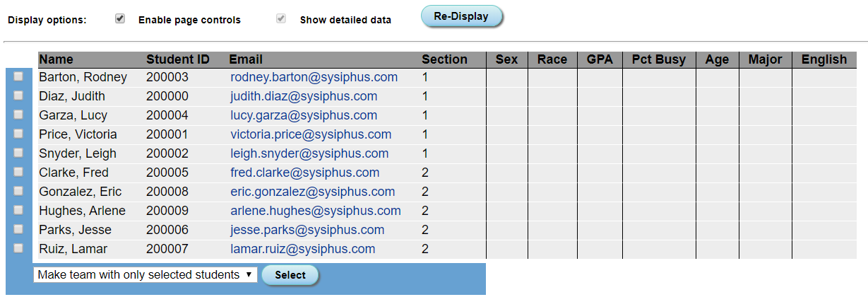Open the Make team with selected students dropdown
This screenshot has width=868, height=297.
[145, 274]
